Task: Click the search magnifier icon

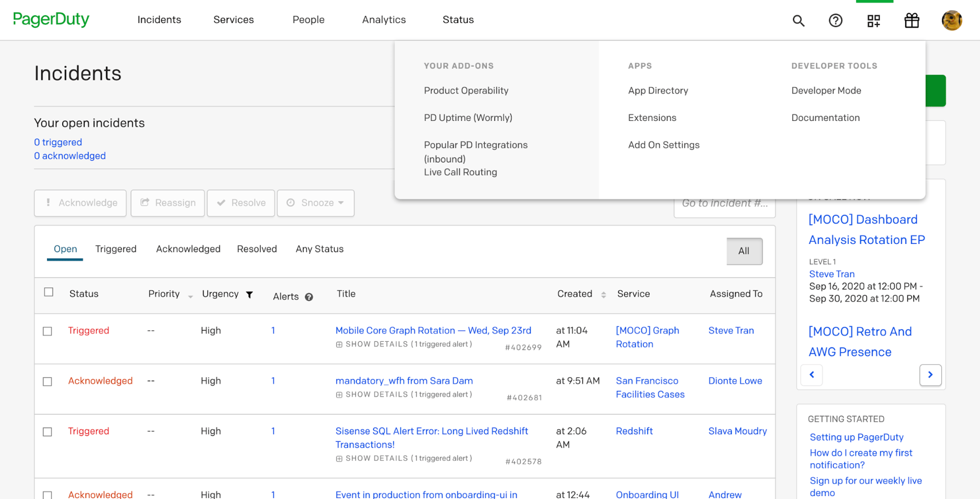Action: click(798, 20)
